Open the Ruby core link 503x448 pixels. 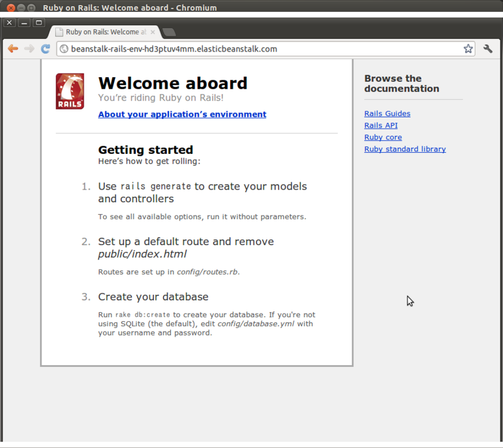click(383, 137)
